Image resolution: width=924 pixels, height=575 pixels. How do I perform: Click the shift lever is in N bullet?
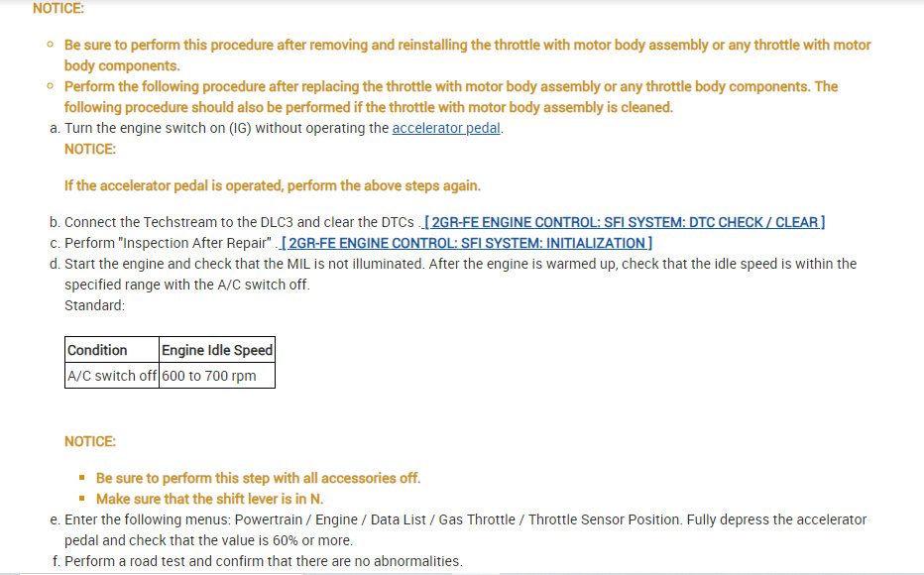pyautogui.click(x=209, y=499)
